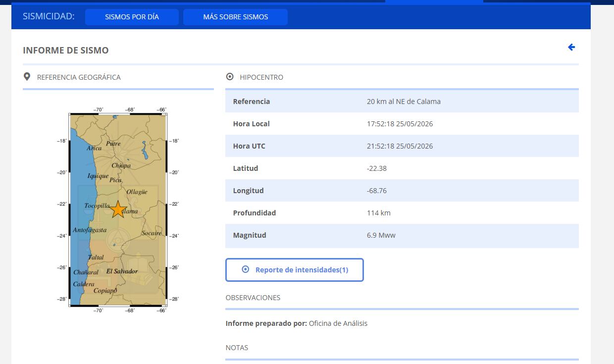Click the Magnitud row label
614x364 pixels.
tap(250, 235)
